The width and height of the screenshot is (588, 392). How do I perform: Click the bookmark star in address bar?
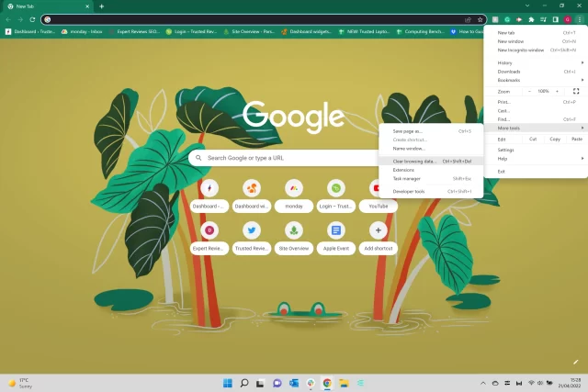[480, 19]
